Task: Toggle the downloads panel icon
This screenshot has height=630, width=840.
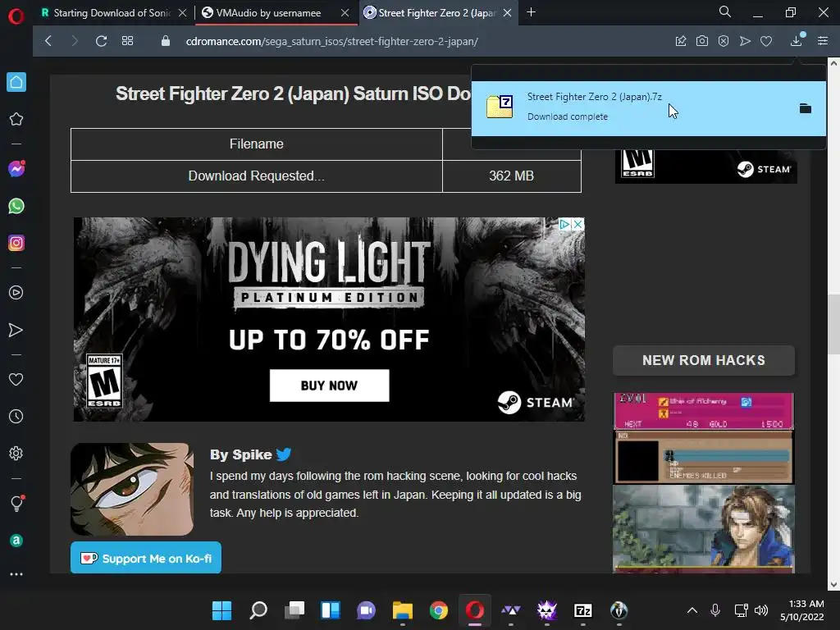Action: coord(797,40)
